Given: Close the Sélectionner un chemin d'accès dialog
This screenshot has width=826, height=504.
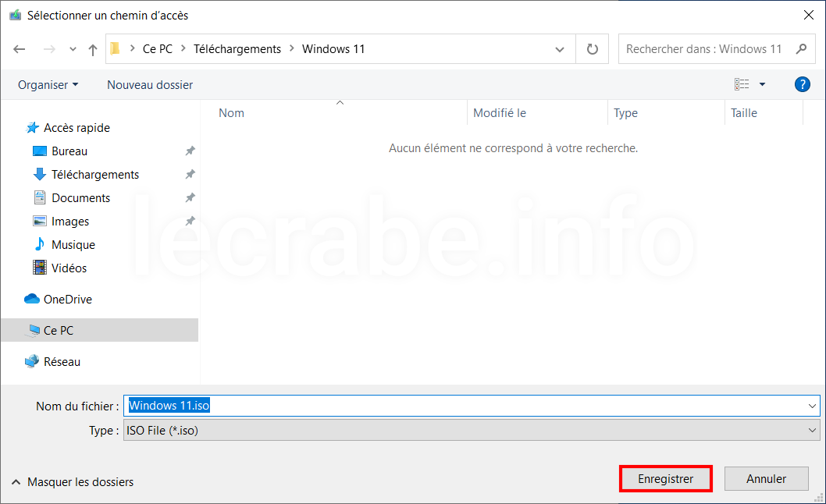Looking at the screenshot, I should 809,16.
